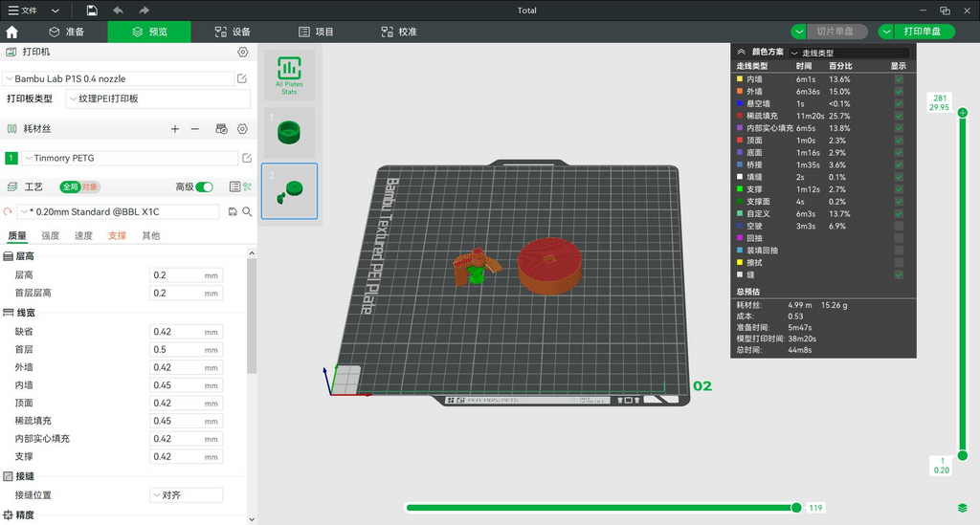Open the printer selection dropdown
The width and height of the screenshot is (980, 525).
click(119, 78)
